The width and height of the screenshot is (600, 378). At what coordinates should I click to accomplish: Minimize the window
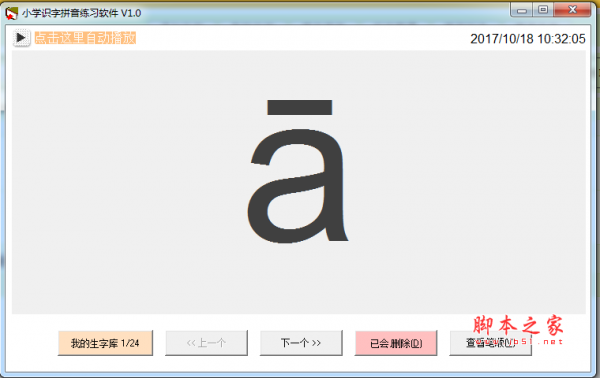click(x=522, y=10)
